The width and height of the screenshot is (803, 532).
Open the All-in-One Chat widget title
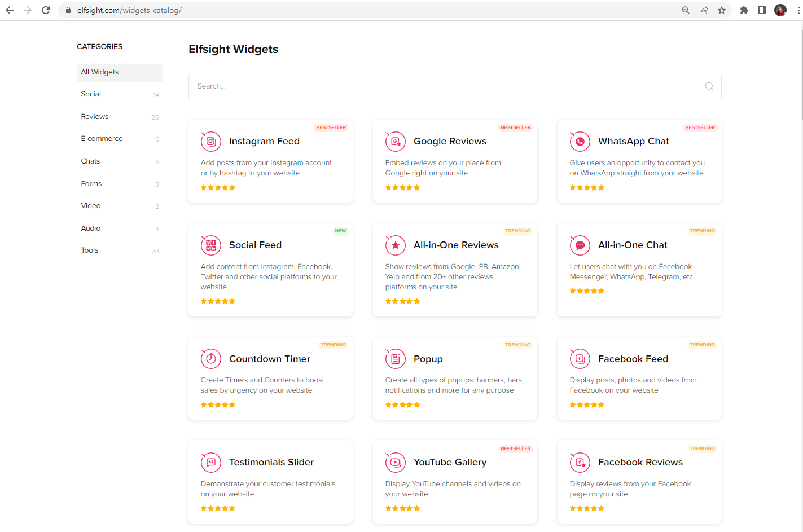coord(633,245)
